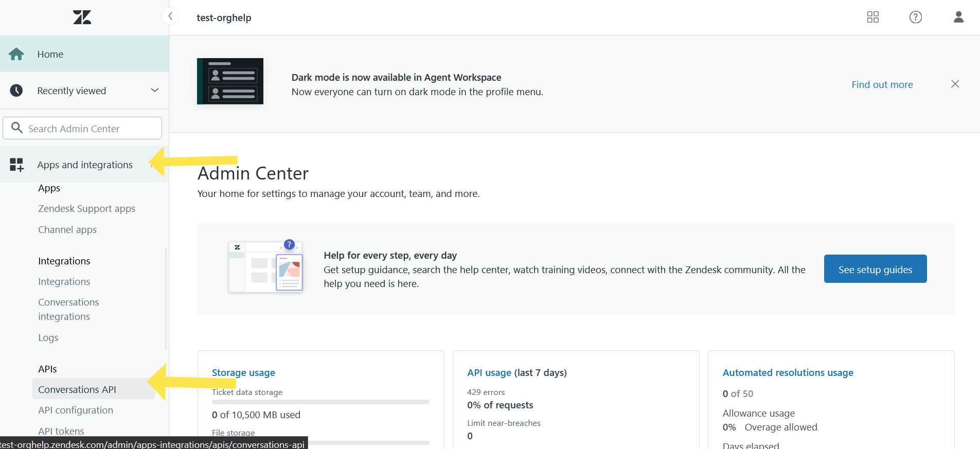Expand the Recently viewed dropdown chevron

154,90
